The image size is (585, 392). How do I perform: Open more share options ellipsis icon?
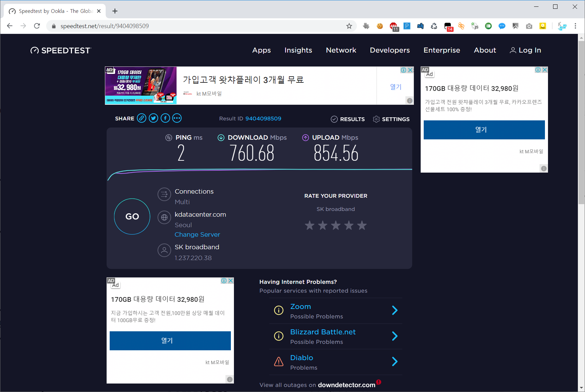coord(177,118)
